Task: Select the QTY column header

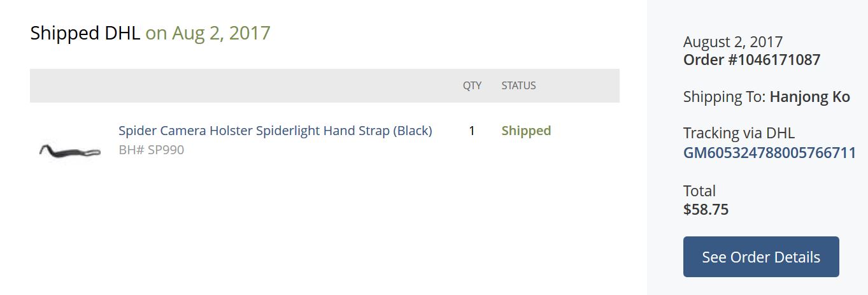Action: click(472, 85)
